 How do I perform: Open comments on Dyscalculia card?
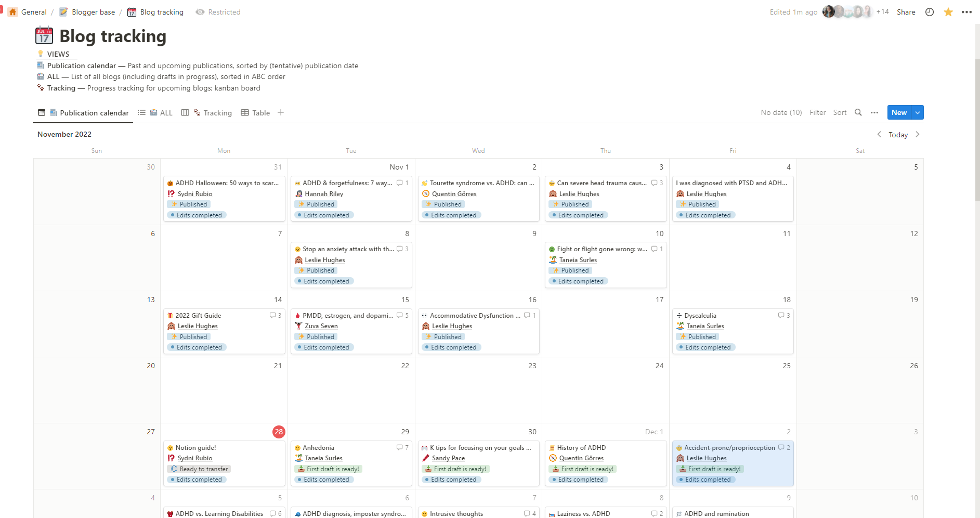tap(784, 315)
